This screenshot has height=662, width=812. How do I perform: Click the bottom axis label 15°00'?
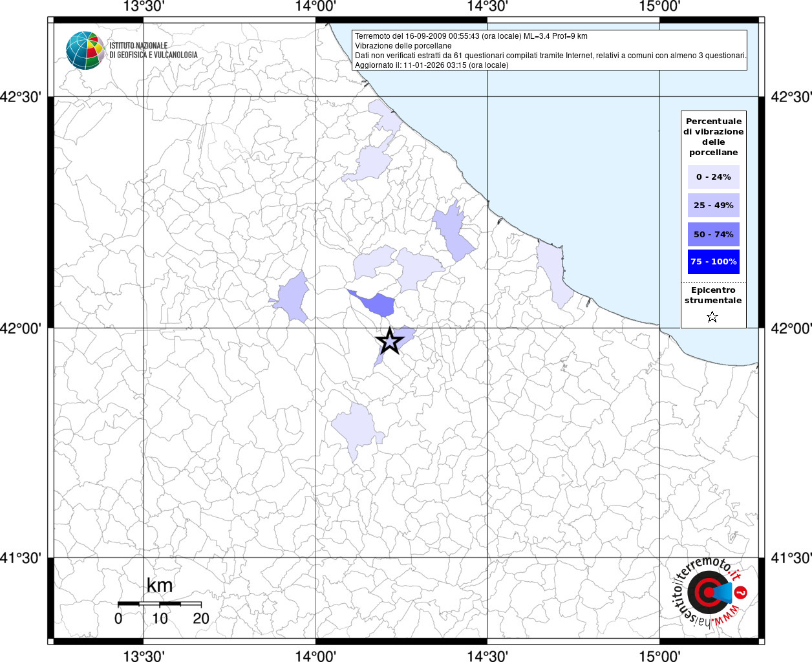(659, 656)
